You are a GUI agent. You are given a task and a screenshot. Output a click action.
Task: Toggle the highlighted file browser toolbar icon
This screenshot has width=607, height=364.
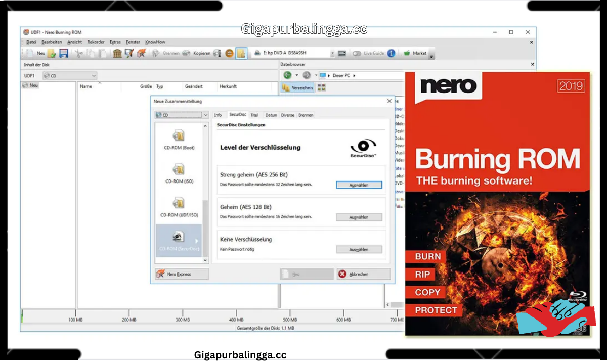click(241, 53)
